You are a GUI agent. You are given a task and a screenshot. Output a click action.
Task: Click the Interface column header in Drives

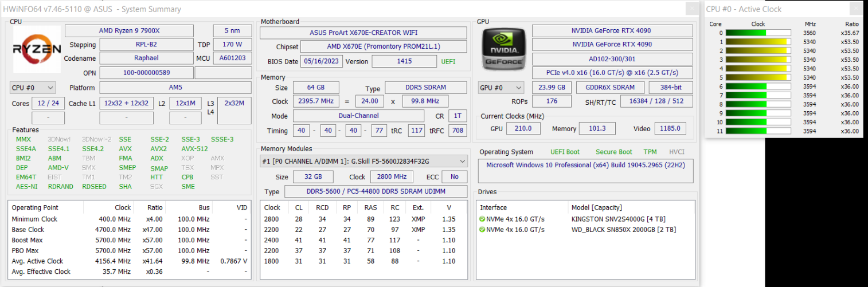tap(493, 207)
